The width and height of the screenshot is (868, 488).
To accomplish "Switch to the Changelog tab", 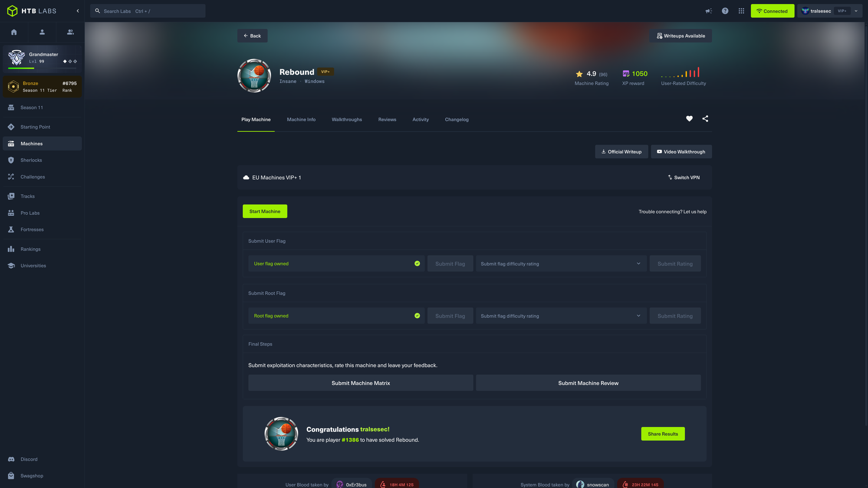I will pos(457,120).
